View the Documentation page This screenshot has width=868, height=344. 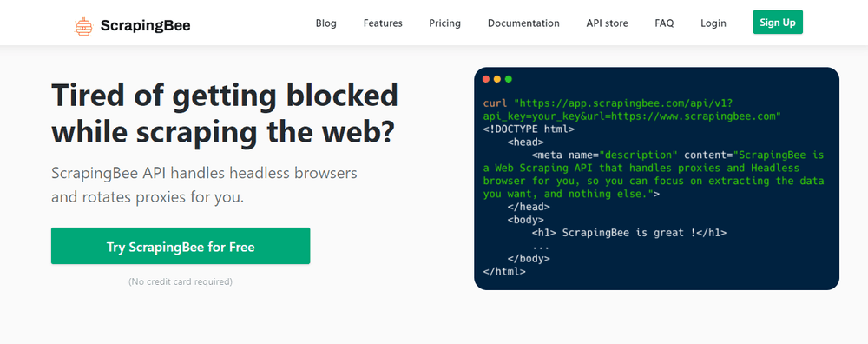coord(523,23)
